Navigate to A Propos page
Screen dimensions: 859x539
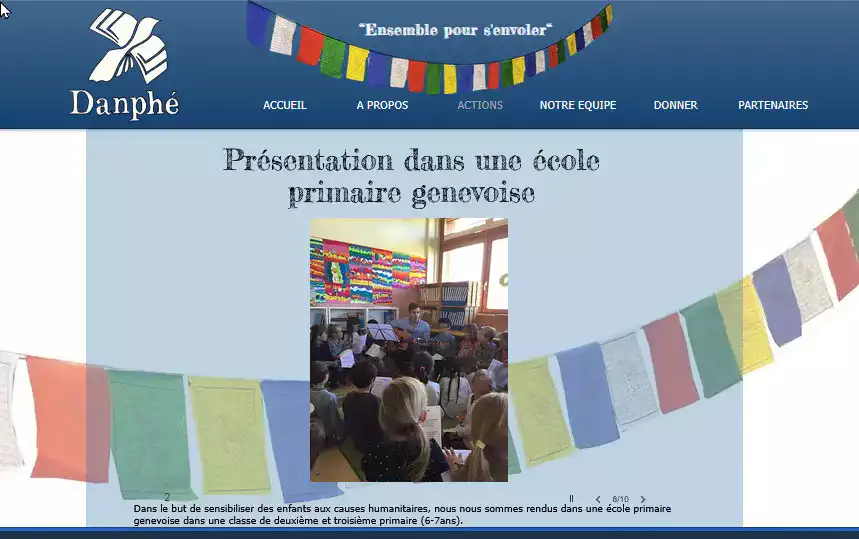click(x=382, y=105)
